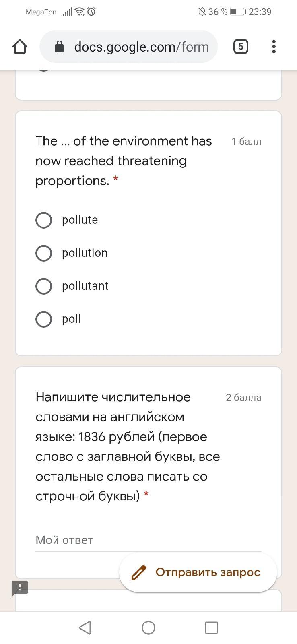297x644 pixels.
Task: Select the "pollute" radio option
Action: 44,220
